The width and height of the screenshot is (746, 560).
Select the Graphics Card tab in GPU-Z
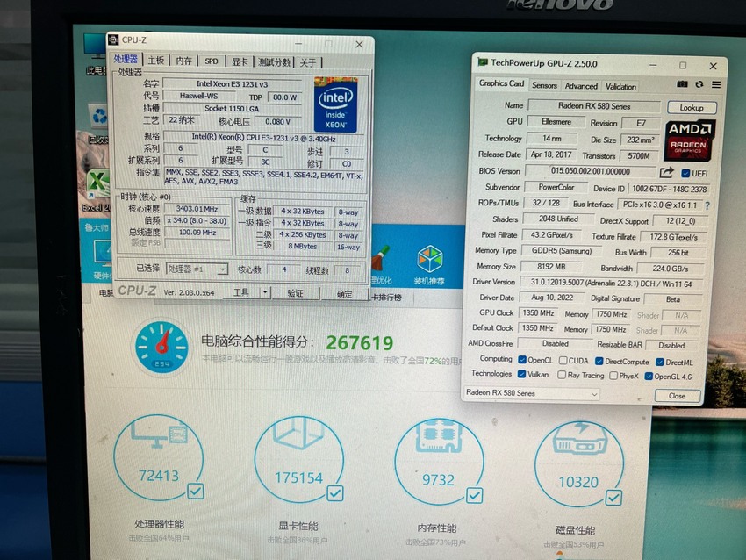(501, 83)
